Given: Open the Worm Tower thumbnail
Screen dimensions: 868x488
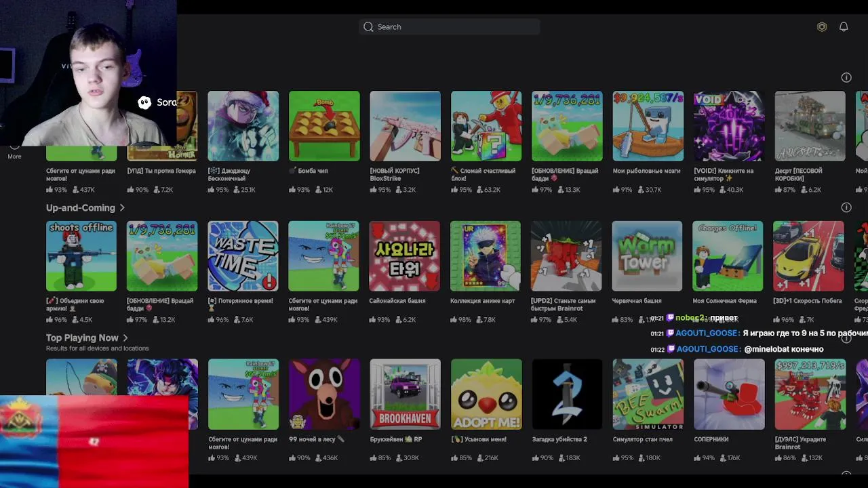Looking at the screenshot, I should tap(647, 256).
